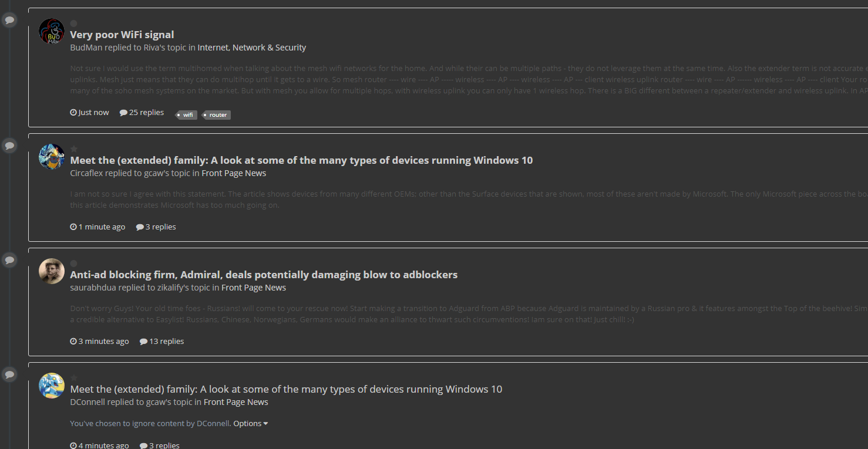Toggle the dot marker above Very poor WiFi signal
The height and width of the screenshot is (449, 868).
coord(74,23)
